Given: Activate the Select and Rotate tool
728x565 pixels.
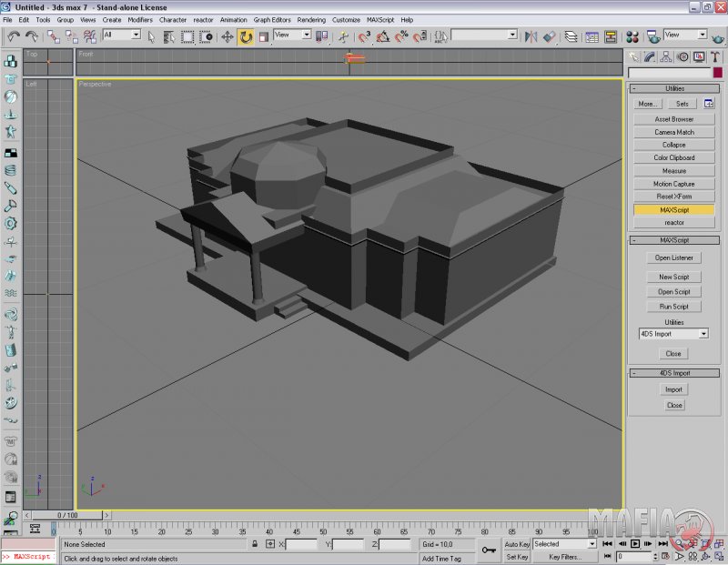Looking at the screenshot, I should click(x=246, y=36).
